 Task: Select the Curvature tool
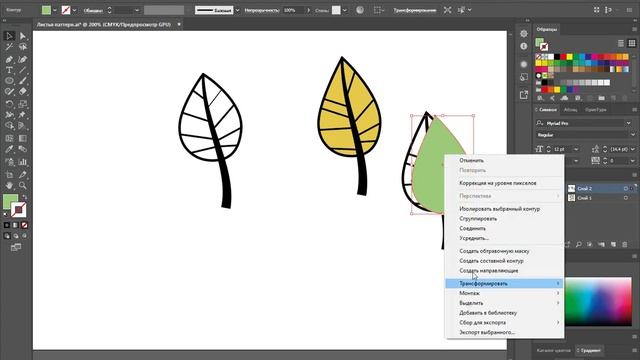pos(22,59)
